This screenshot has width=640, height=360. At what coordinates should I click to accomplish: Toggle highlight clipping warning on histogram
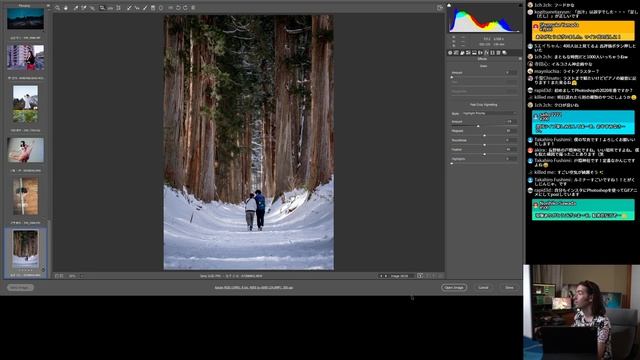[x=520, y=6]
